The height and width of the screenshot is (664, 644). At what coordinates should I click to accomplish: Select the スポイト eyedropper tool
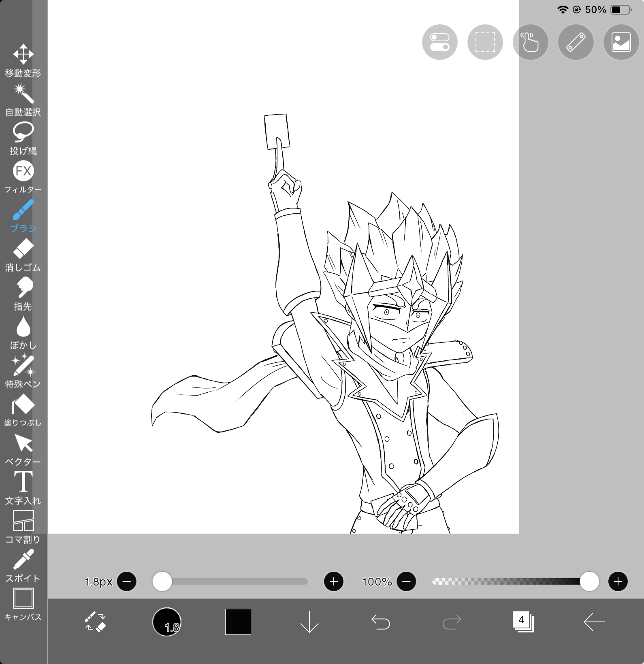click(x=23, y=566)
